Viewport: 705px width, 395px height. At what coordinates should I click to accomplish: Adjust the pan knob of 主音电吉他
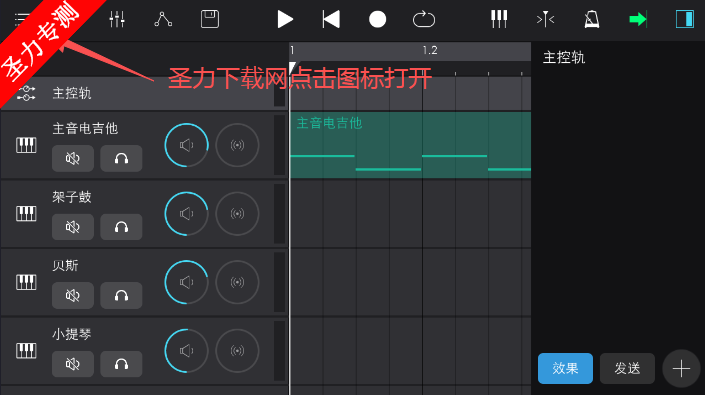(x=237, y=145)
